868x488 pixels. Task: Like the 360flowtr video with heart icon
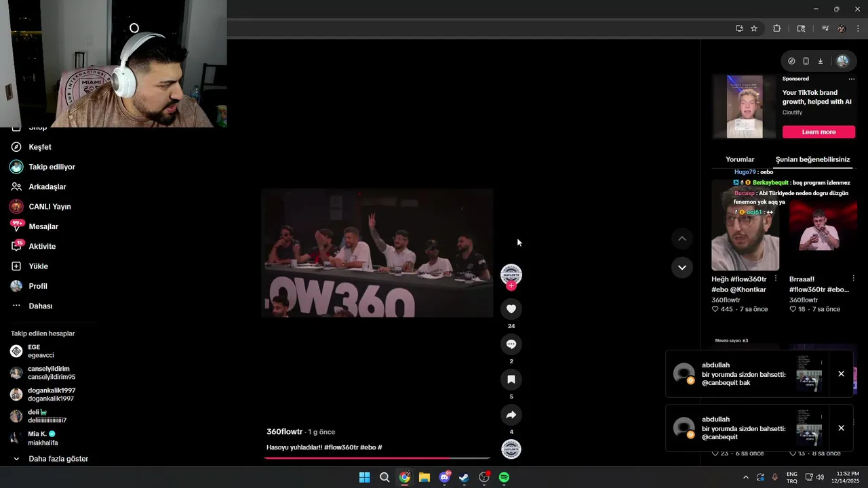click(x=511, y=309)
